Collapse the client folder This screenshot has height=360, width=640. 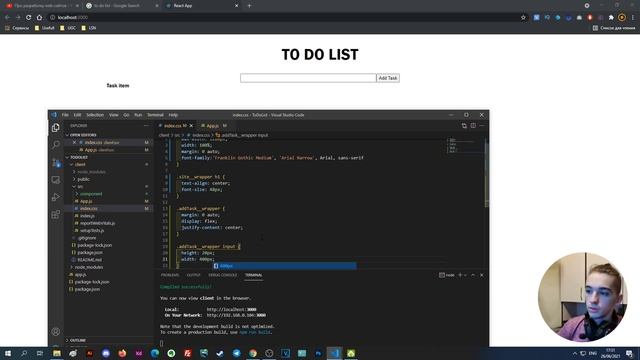pos(80,164)
